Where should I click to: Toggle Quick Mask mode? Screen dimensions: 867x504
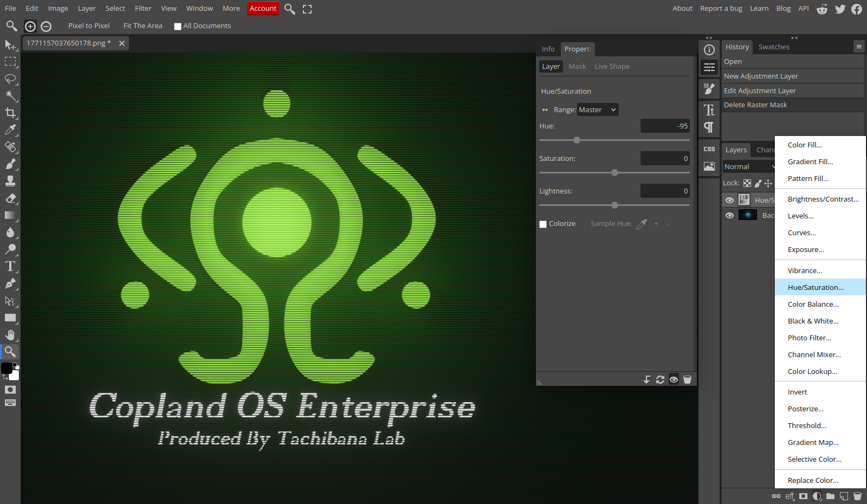[10, 390]
